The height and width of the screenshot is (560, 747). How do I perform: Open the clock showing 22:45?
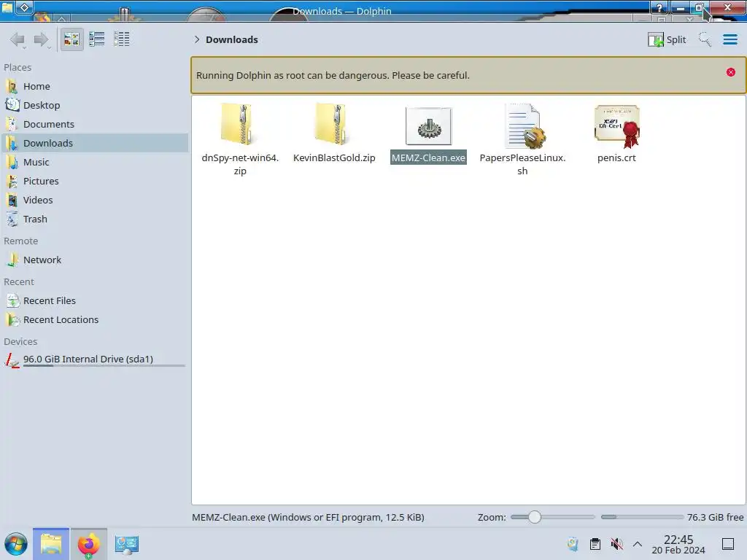(678, 544)
